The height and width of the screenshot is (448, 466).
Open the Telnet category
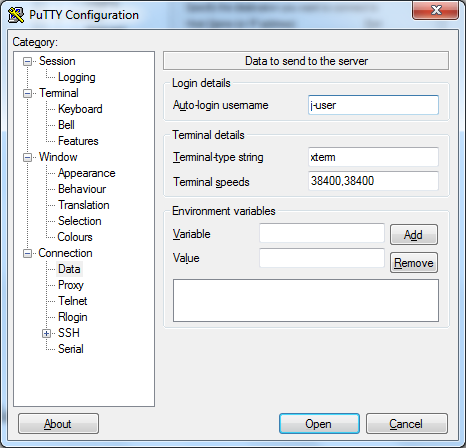[72, 301]
